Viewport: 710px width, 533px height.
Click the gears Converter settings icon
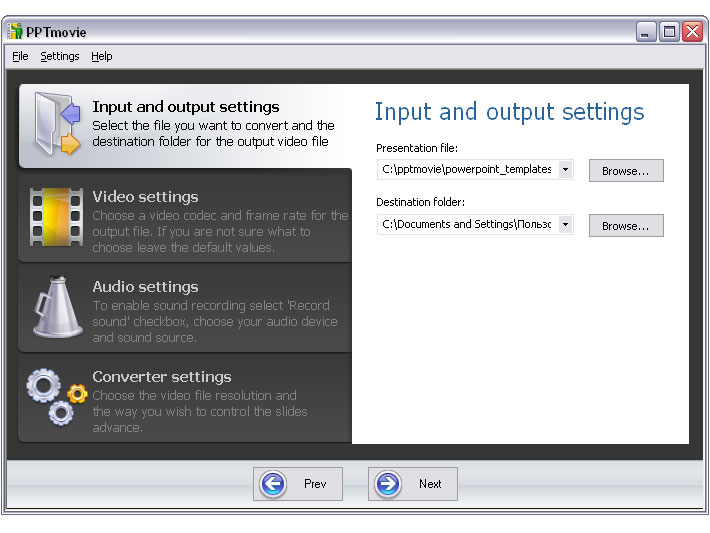pos(57,397)
